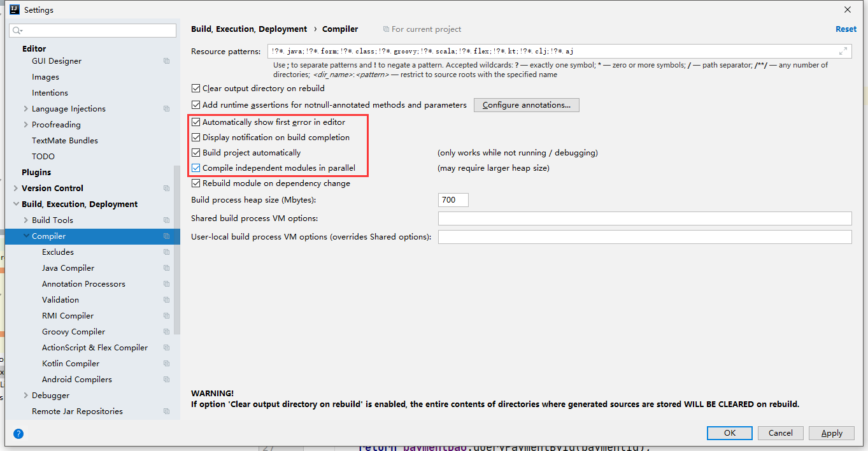Select Kotlin Compiler settings

point(71,364)
